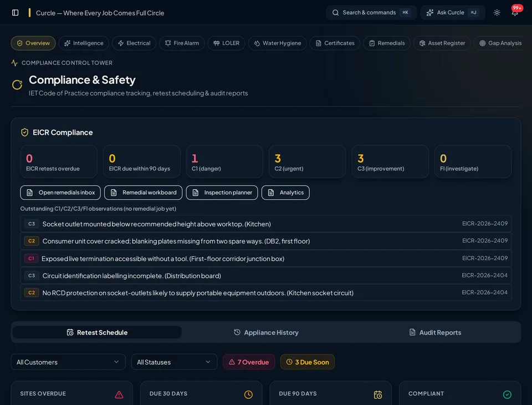The height and width of the screenshot is (405, 532).
Task: Open the Certificates tab
Action: [x=335, y=43]
